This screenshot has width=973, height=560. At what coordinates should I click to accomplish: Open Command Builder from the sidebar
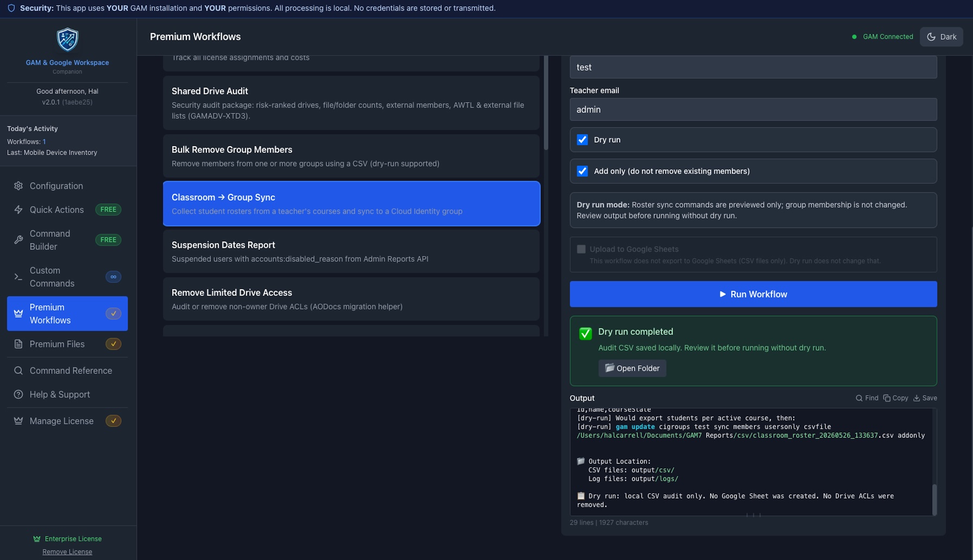(67, 240)
